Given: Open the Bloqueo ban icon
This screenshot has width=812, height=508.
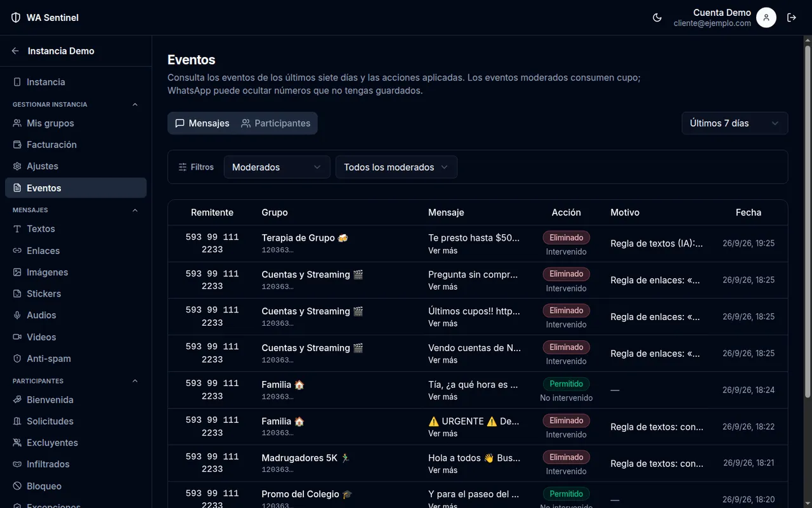Looking at the screenshot, I should tap(17, 486).
